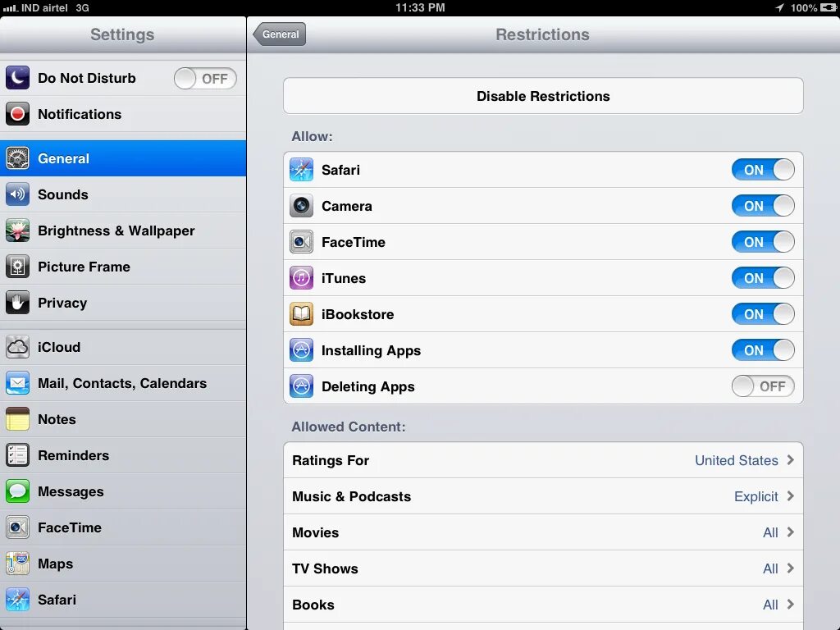This screenshot has height=630, width=840.
Task: Open iCloud settings
Action: point(123,347)
